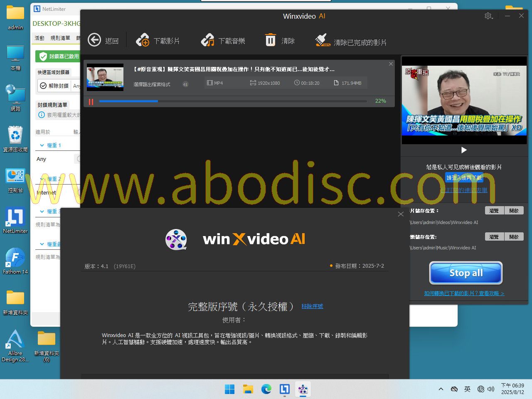Open the 活動 tab in NetLimiter
Screen dimensions: 532x399
pyautogui.click(x=39, y=38)
